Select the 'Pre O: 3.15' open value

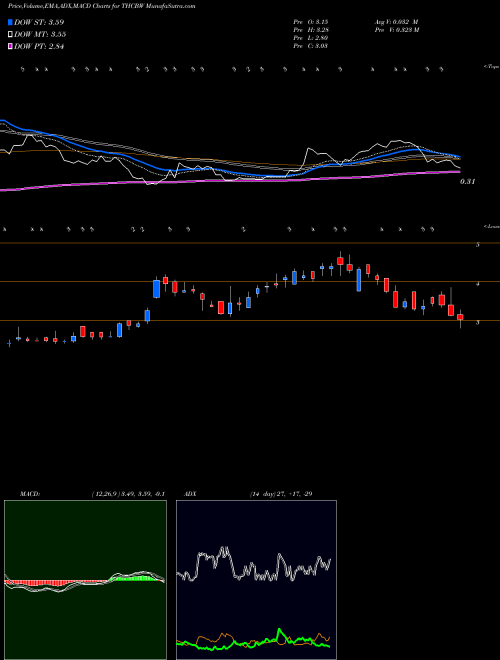point(311,21)
